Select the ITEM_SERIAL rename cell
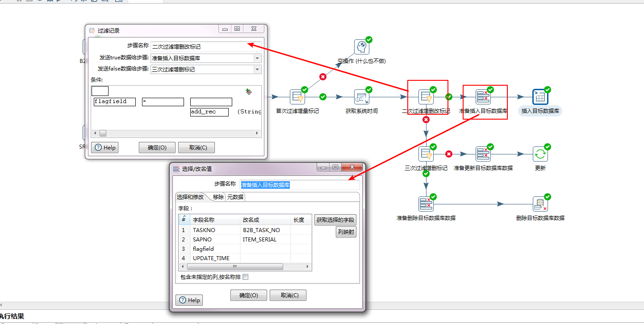The width and height of the screenshot is (644, 324). [265, 240]
